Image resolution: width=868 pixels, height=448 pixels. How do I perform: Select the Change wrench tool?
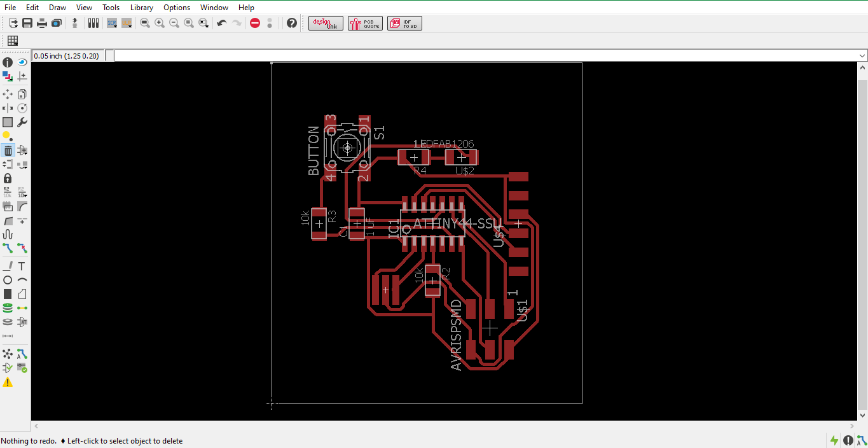pos(22,122)
